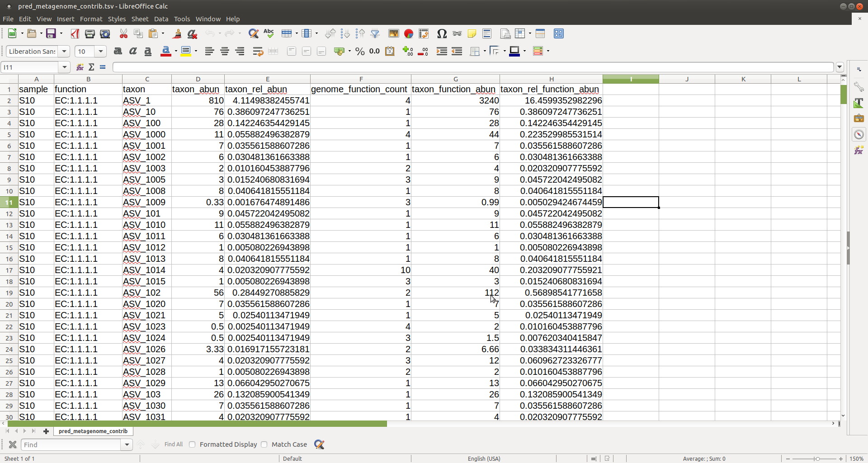Select the pred_metagenome_contrib sheet tab
868x463 pixels.
click(93, 431)
